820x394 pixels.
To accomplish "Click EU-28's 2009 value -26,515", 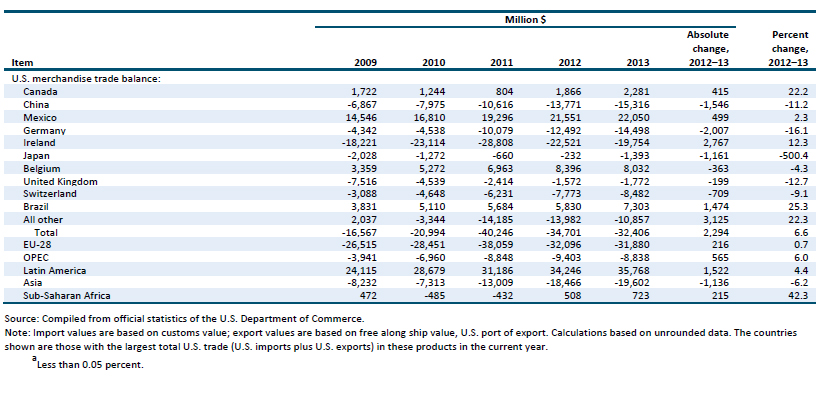I will [359, 245].
